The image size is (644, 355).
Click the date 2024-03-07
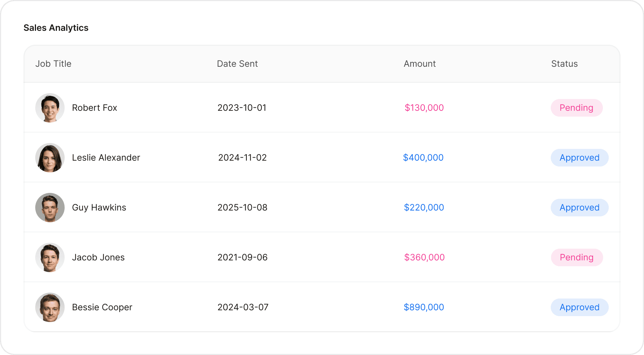pyautogui.click(x=243, y=307)
